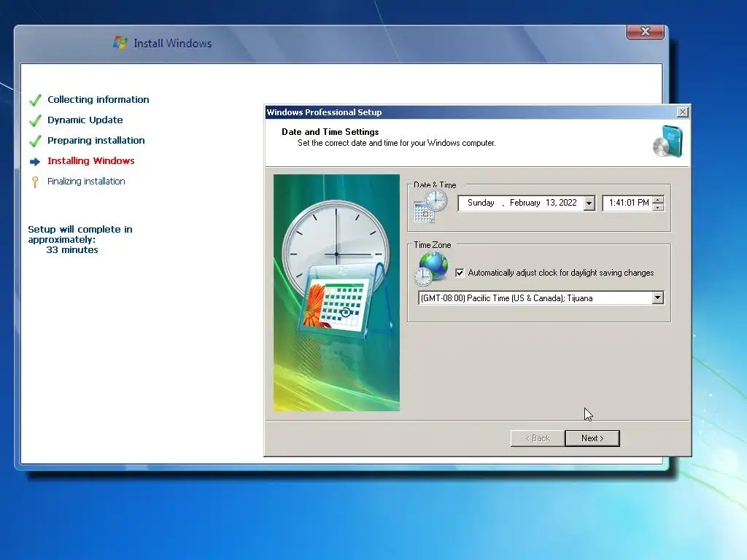This screenshot has height=560, width=747.
Task: Click the Date and Time Settings heading
Action: (x=330, y=132)
